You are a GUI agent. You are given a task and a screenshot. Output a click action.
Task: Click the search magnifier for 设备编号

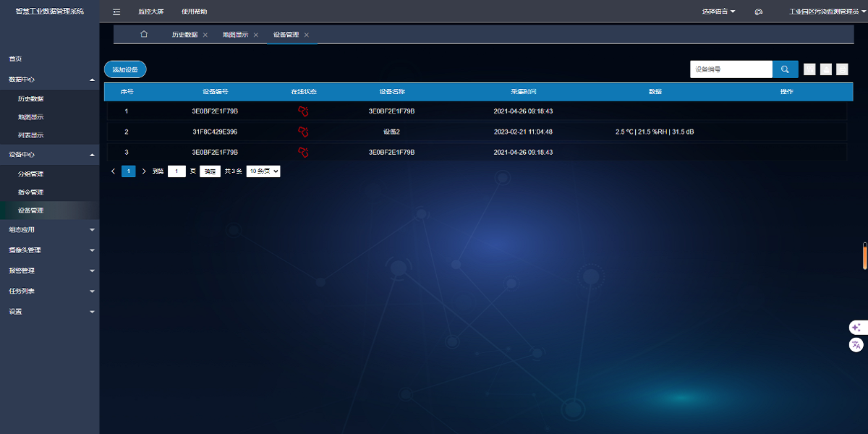pos(786,69)
